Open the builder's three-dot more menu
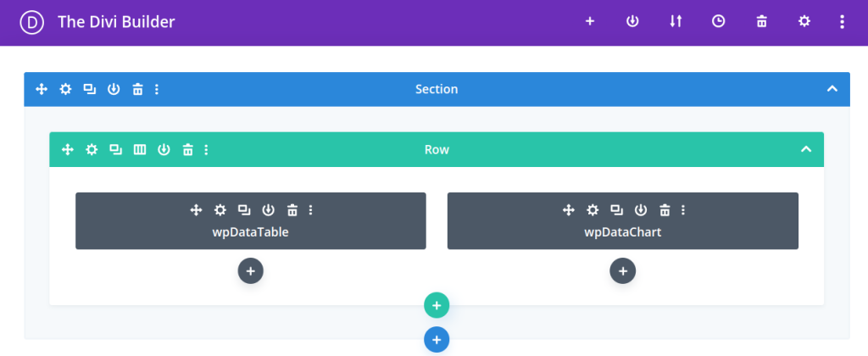Viewport: 868px width, 356px height. pos(842,21)
